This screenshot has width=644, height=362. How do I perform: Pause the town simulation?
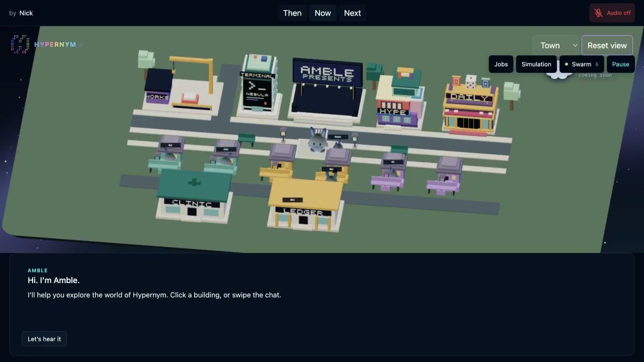point(620,64)
